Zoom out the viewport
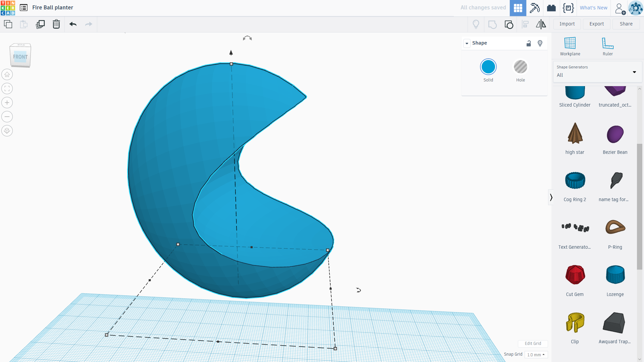This screenshot has width=644, height=362. tap(7, 117)
